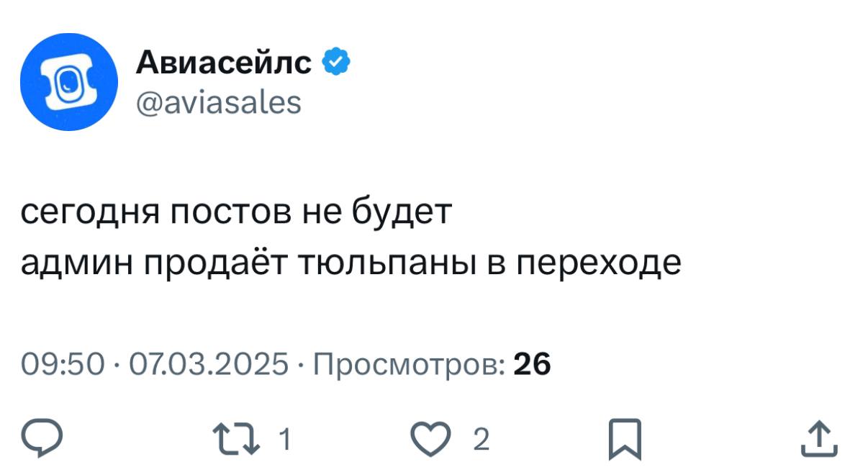Viewport: 868px width, 467px height.
Task: Click the bold view count 26
Action: [531, 365]
